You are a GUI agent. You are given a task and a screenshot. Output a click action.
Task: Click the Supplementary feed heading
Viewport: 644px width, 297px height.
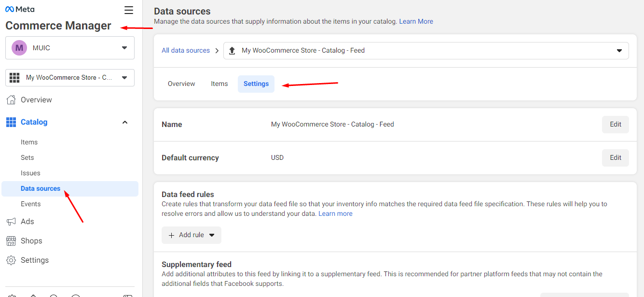196,265
